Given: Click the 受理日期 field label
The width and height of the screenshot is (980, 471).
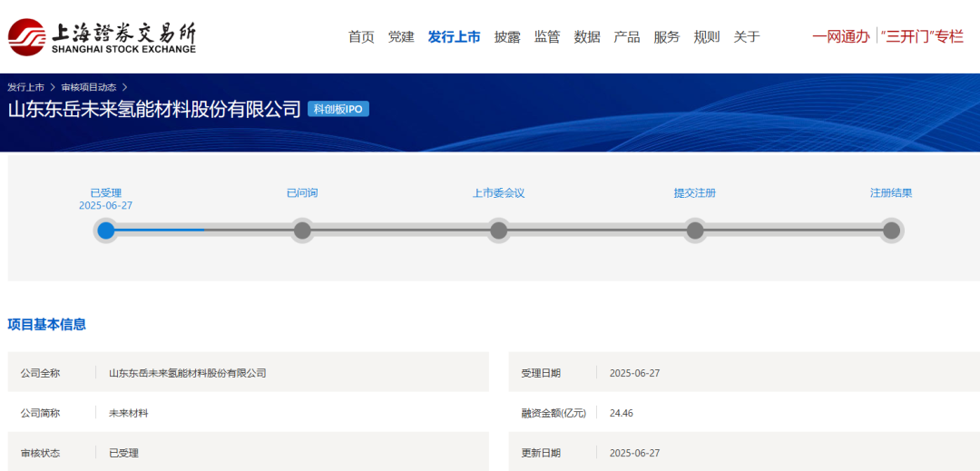Looking at the screenshot, I should pos(541,373).
